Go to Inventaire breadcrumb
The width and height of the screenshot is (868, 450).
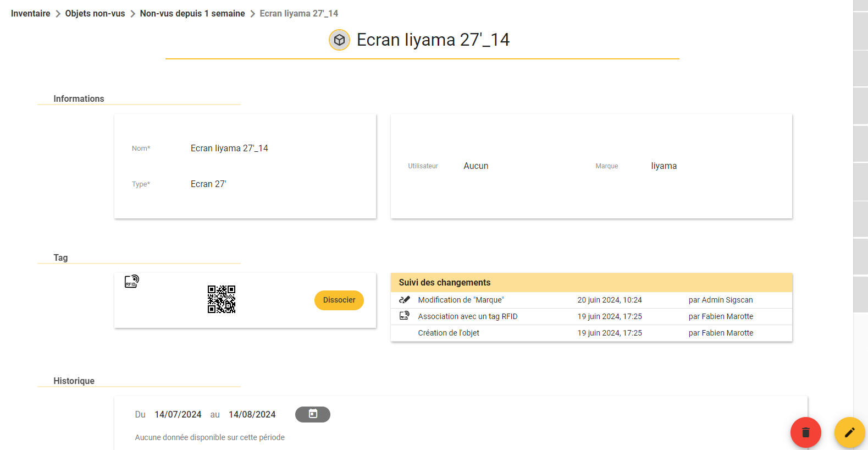click(31, 13)
